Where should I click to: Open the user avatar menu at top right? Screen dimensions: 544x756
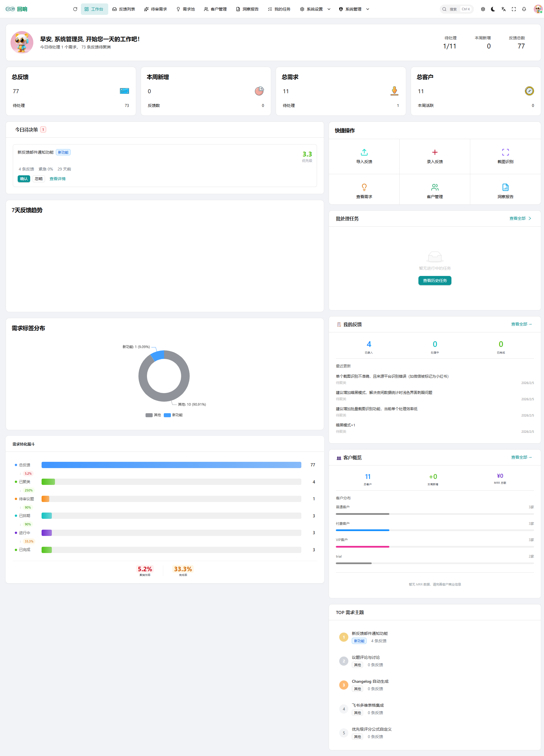click(538, 9)
